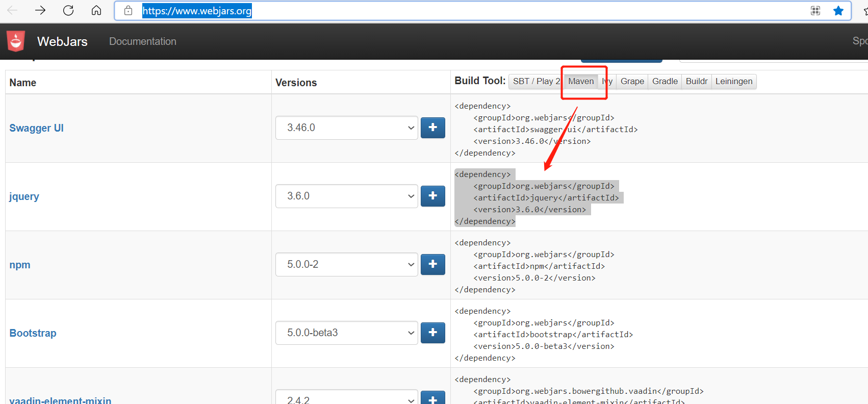
Task: Open the vaadin-element-mixin version 2.4.2 dropdown
Action: click(x=347, y=397)
